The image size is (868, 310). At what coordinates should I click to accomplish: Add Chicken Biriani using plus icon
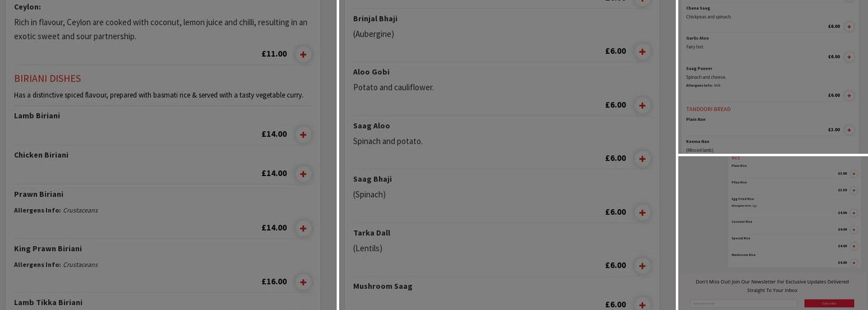pyautogui.click(x=303, y=174)
